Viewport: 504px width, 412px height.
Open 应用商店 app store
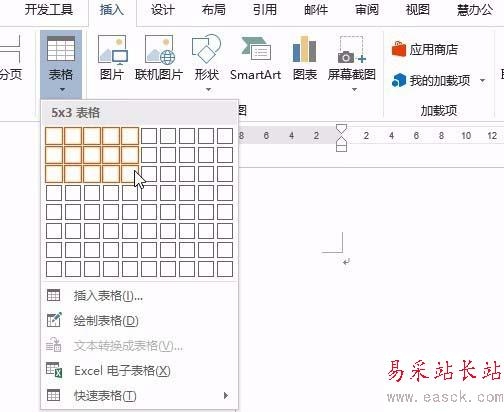[x=425, y=50]
